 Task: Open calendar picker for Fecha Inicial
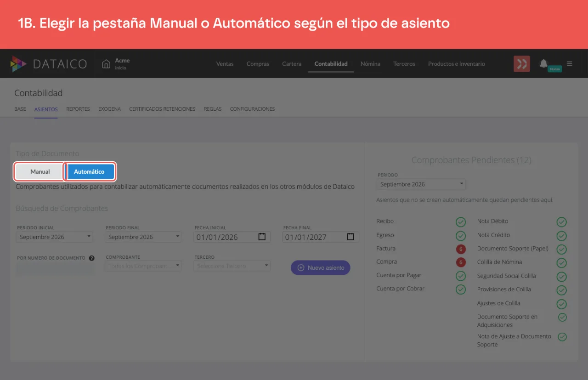point(262,237)
